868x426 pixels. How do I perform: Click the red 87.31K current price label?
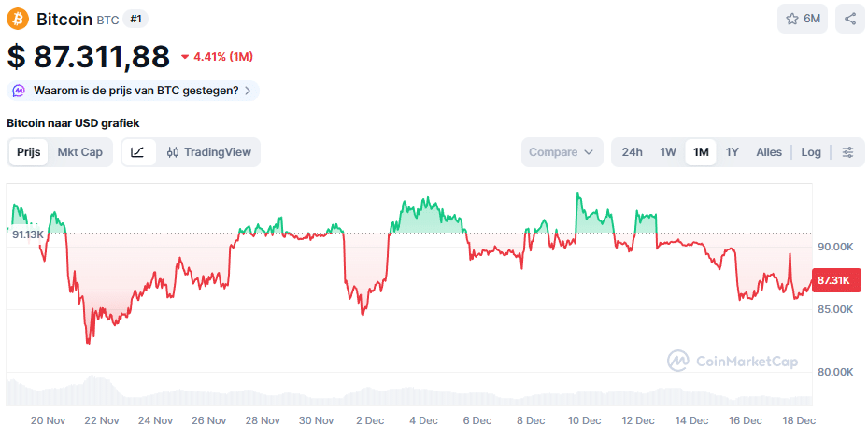(x=833, y=280)
